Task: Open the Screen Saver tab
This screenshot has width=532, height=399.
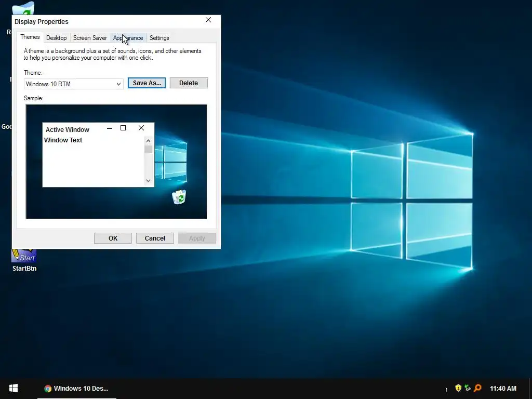Action: coord(90,38)
